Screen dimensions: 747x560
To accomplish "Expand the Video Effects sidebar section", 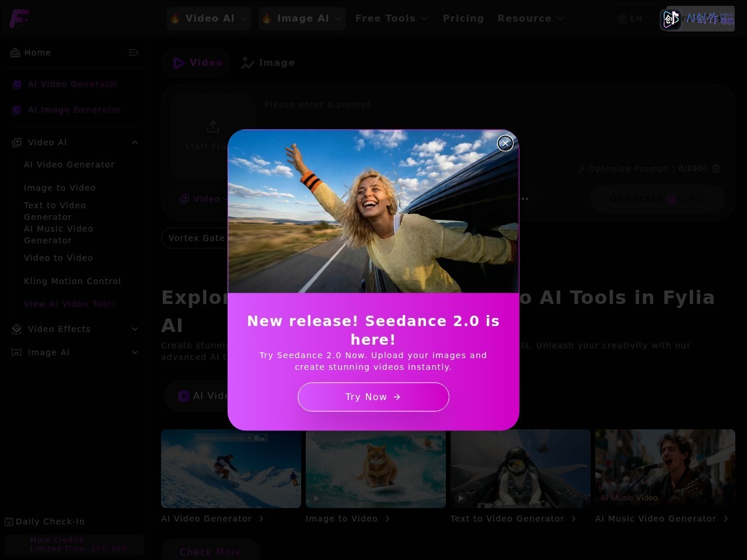I will tap(135, 329).
